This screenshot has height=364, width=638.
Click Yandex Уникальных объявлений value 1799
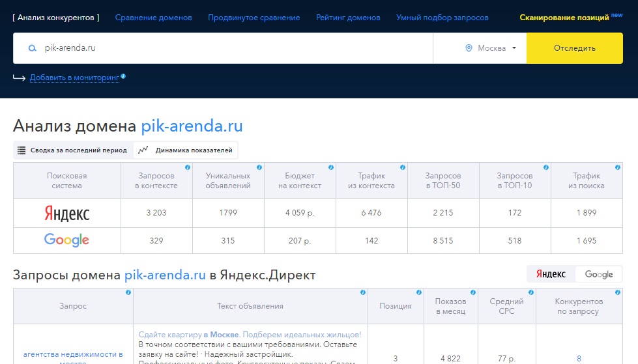click(x=228, y=213)
